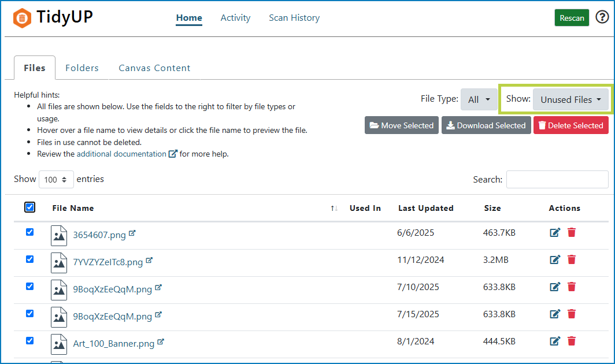This screenshot has height=364, width=615.
Task: Click edit icon for Art_100_Banner.png
Action: [555, 341]
